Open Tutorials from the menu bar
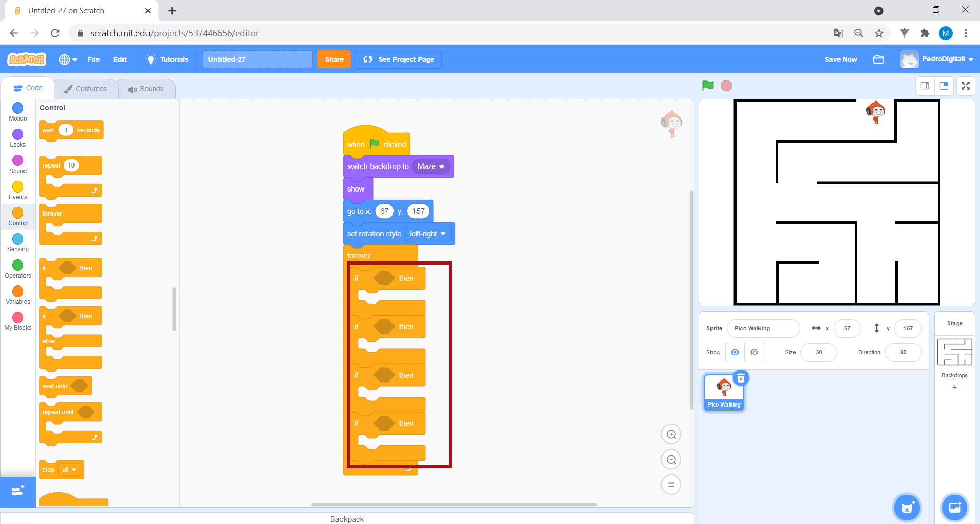Screen dimensions: 980x524 point(167,59)
